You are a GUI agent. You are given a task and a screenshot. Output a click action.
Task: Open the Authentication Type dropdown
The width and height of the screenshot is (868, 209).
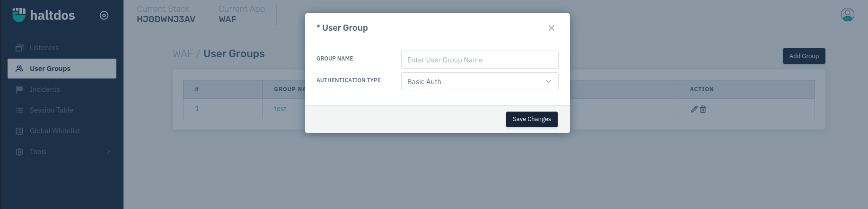tap(480, 81)
